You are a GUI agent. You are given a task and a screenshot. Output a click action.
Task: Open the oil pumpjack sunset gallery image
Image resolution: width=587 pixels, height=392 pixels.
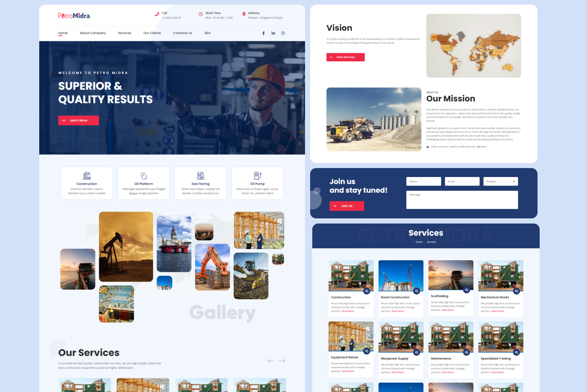(x=126, y=247)
